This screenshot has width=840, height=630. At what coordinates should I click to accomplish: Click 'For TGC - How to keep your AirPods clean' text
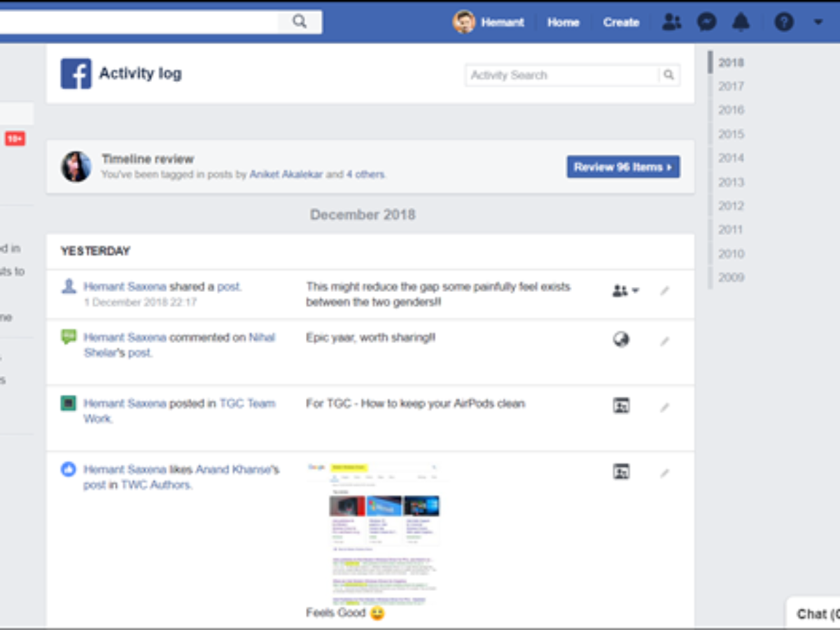click(415, 403)
